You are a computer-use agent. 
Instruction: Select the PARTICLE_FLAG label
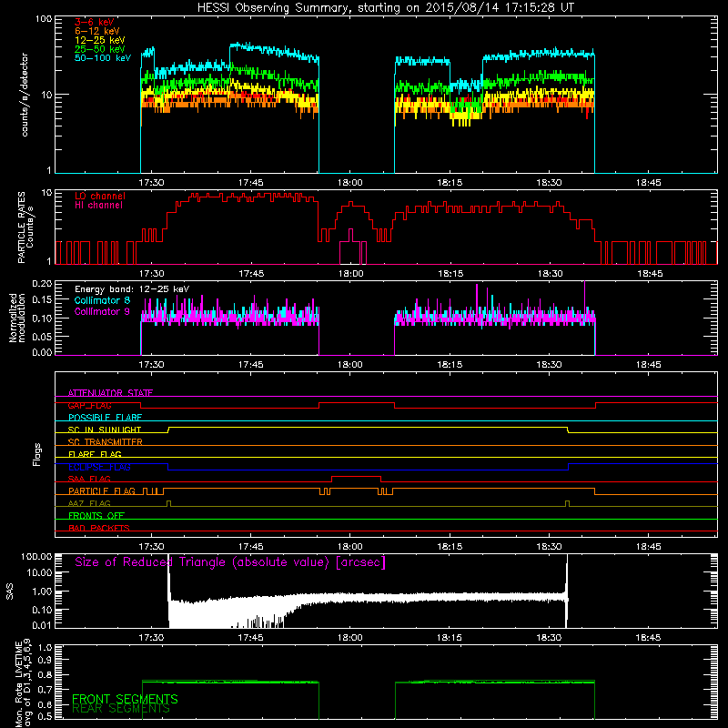click(x=102, y=491)
